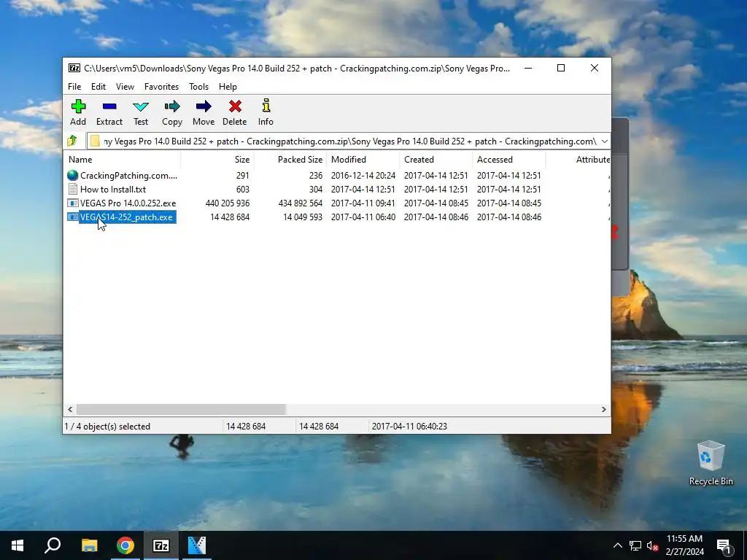Click taskbar clock 11:55 AM
The image size is (747, 560).
tap(684, 539)
